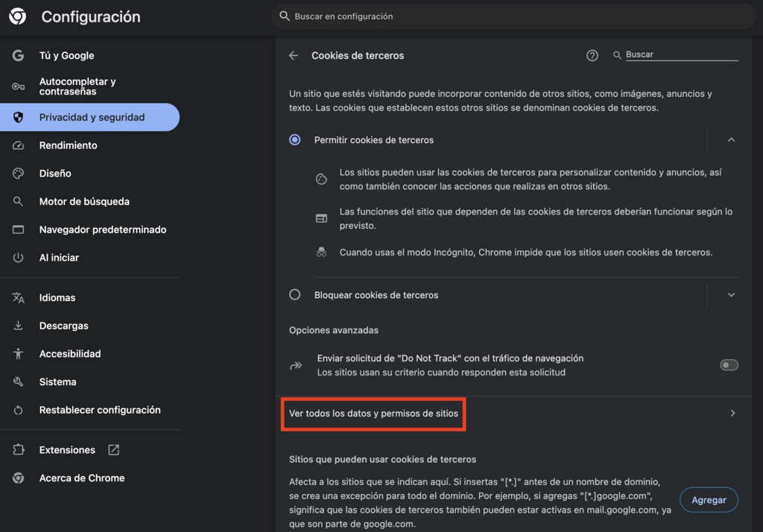Open the Sistema settings section
The image size is (763, 532).
point(19,381)
